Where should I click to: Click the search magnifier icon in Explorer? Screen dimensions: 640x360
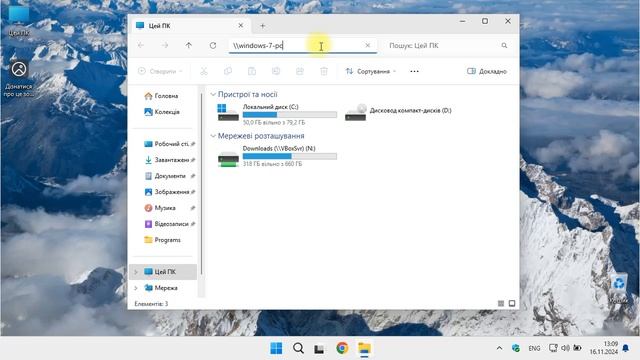[504, 45]
